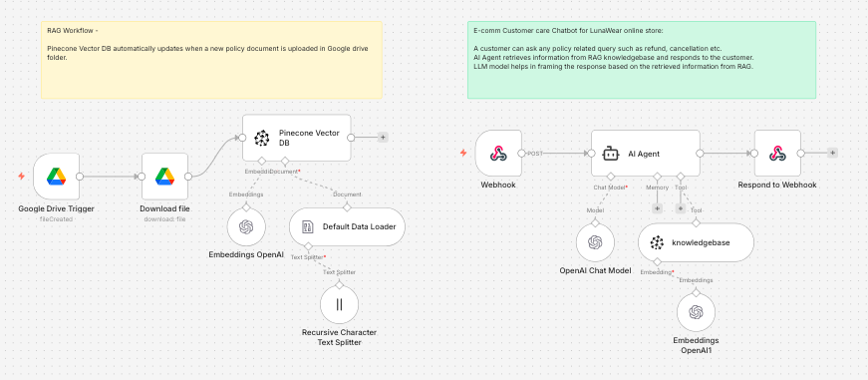Click the Webhook trigger node

tap(498, 154)
